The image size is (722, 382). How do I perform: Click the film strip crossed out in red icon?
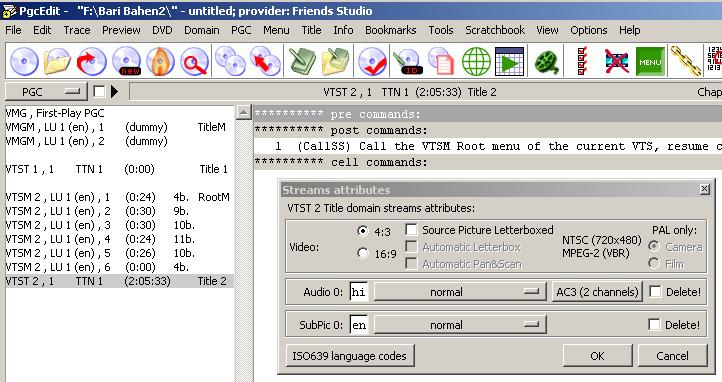(x=616, y=61)
